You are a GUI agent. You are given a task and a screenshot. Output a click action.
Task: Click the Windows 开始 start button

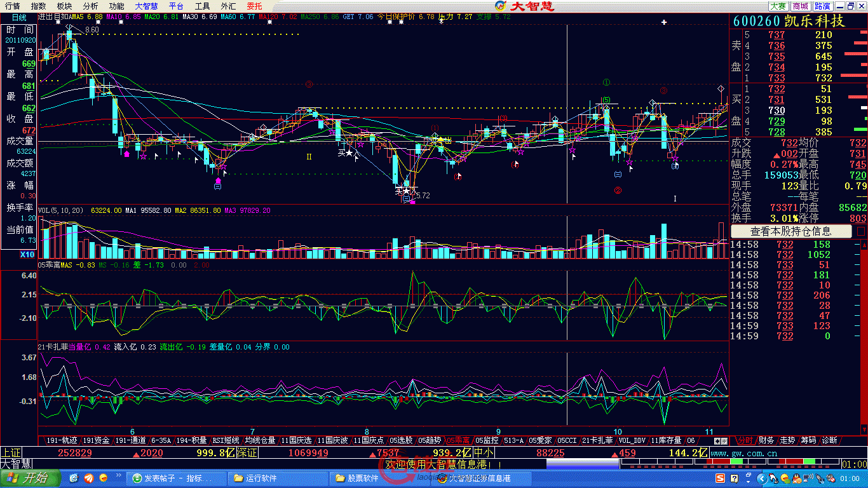coord(30,478)
